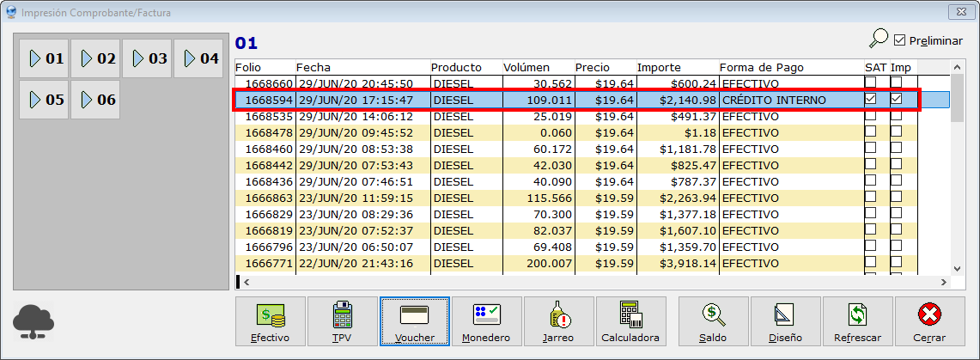
Task: Uncheck SAT box for folio 1668594
Action: (871, 100)
